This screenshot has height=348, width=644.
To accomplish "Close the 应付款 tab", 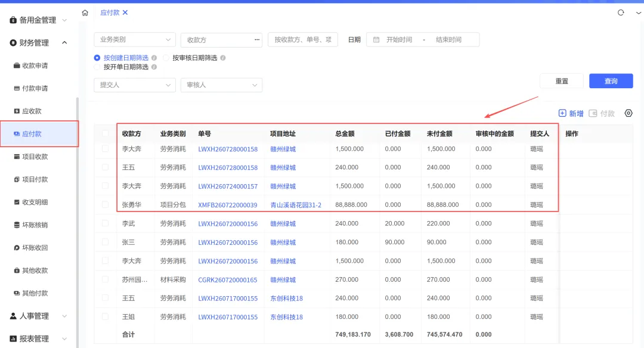I will tap(125, 13).
